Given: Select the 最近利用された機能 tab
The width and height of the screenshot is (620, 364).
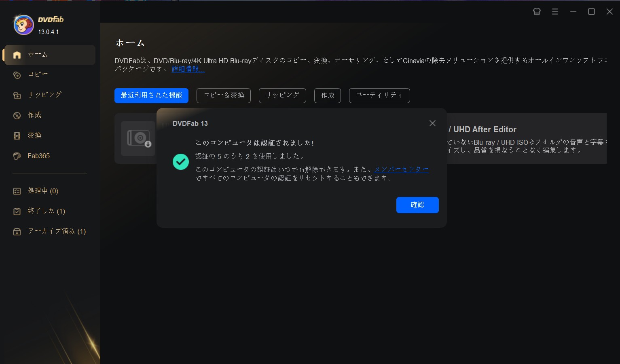Looking at the screenshot, I should 151,95.
